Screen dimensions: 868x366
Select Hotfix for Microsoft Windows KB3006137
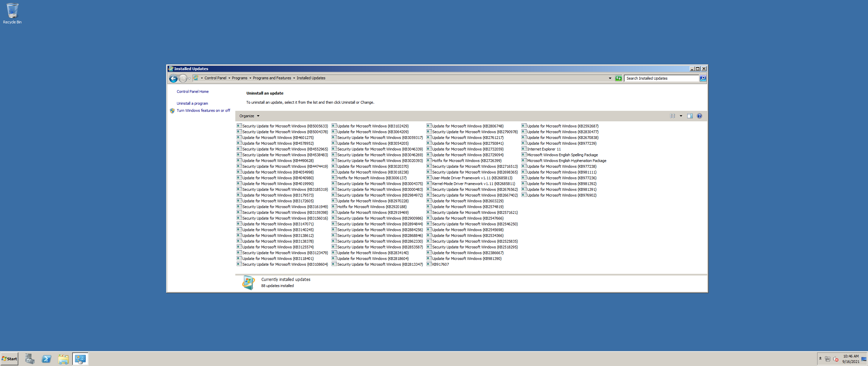coord(369,178)
